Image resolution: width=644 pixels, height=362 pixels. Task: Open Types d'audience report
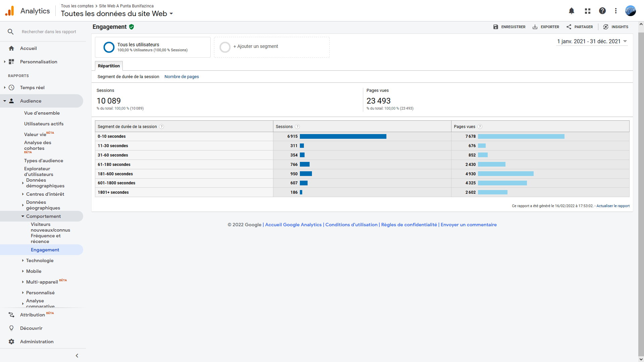(x=44, y=161)
